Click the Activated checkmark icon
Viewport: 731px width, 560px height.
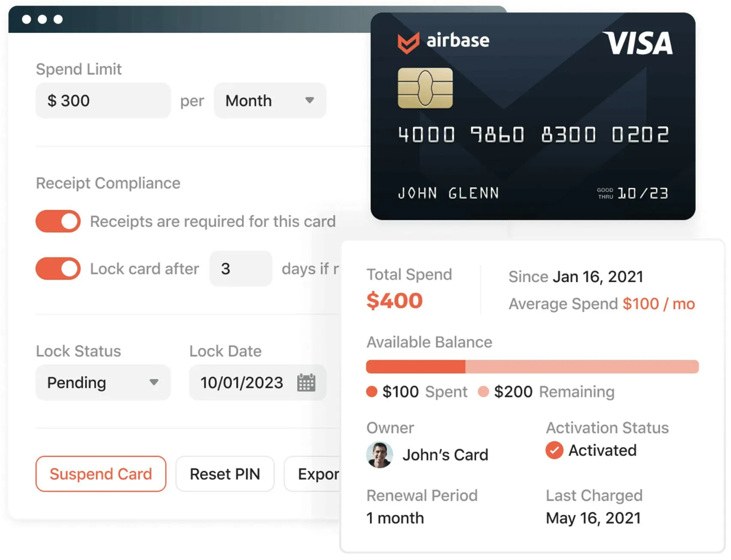point(554,450)
